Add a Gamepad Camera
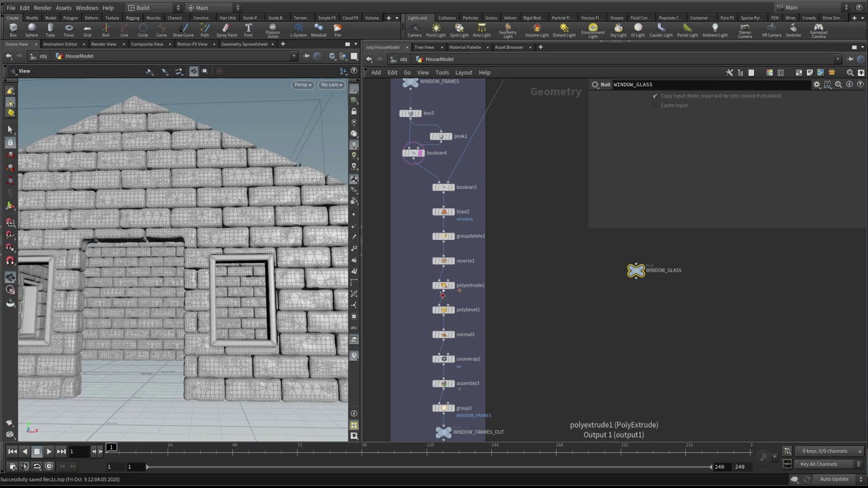Screen dimensions: 868x488 (x=818, y=30)
